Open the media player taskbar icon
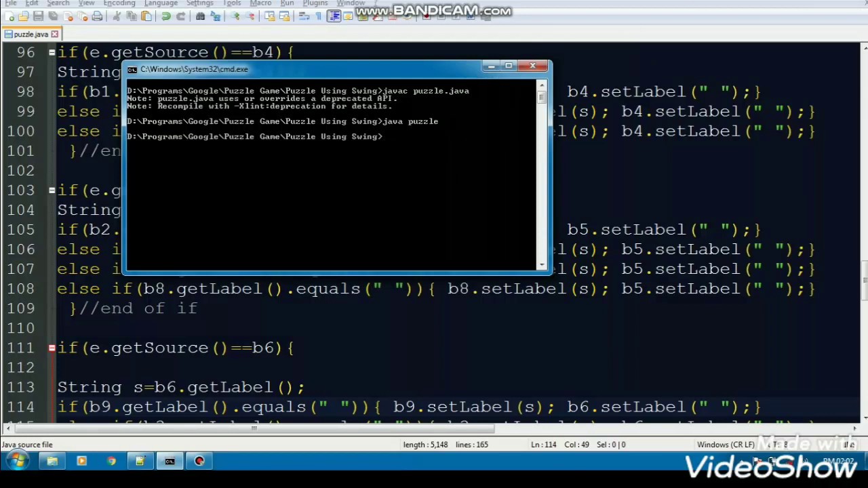The height and width of the screenshot is (488, 868). (82, 462)
